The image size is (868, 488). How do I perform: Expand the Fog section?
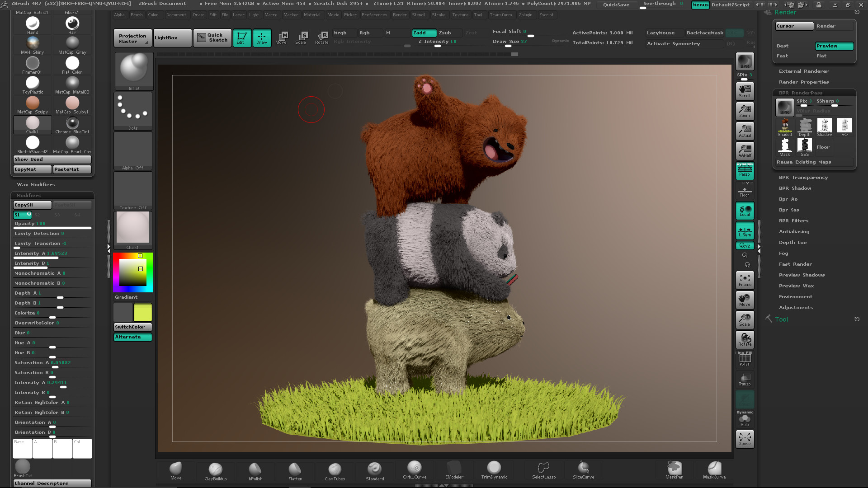pos(783,253)
